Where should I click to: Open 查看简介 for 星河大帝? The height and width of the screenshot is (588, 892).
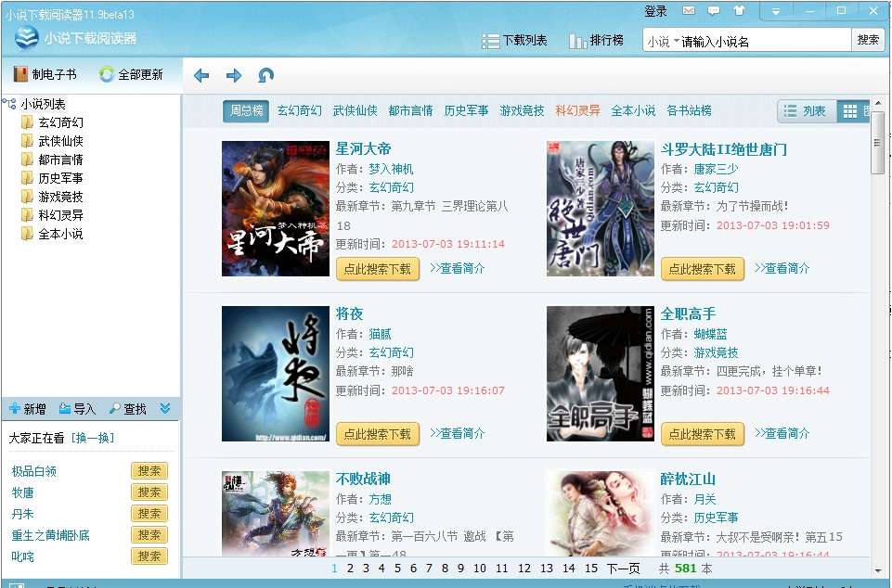pyautogui.click(x=458, y=268)
